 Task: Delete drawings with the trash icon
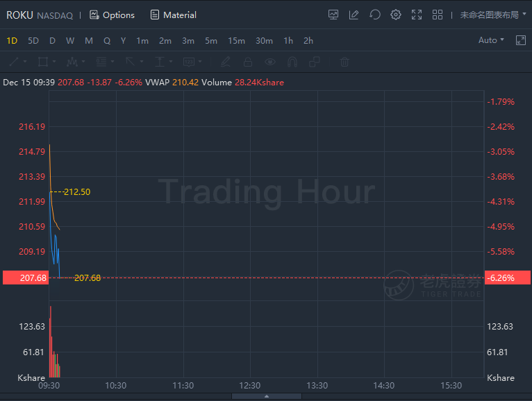tap(344, 62)
